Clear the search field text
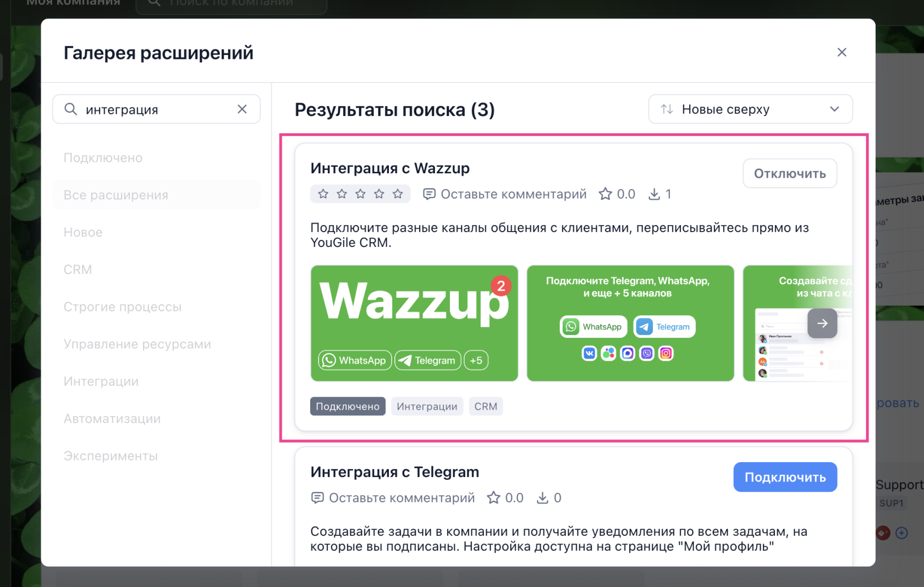 pyautogui.click(x=242, y=109)
